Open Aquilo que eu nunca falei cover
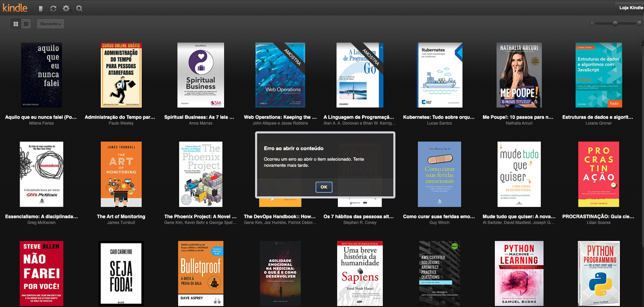The height and width of the screenshot is (307, 644). click(x=42, y=75)
